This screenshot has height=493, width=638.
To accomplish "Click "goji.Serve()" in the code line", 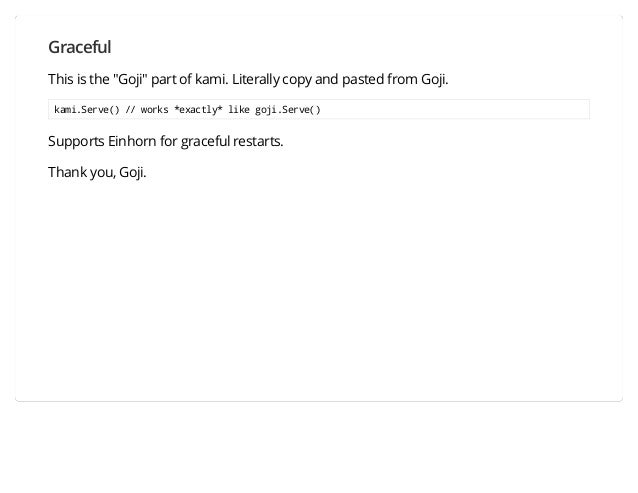I will pyautogui.click(x=288, y=110).
